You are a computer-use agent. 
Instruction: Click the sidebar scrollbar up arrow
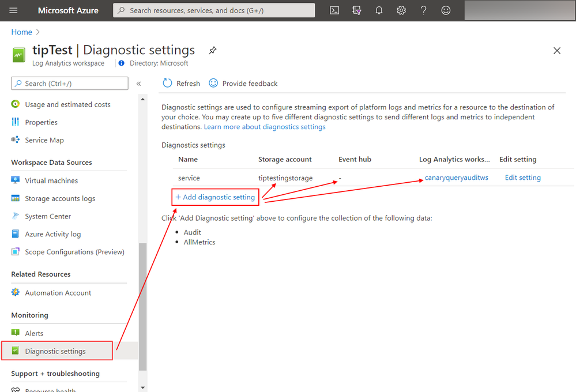pyautogui.click(x=143, y=99)
